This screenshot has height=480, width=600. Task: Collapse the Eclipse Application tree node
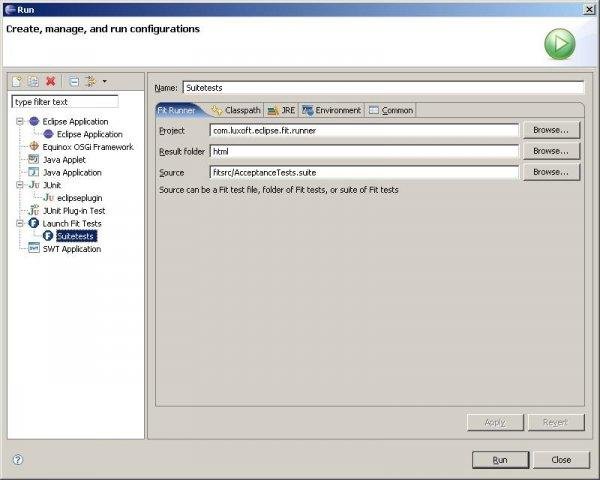[20, 121]
